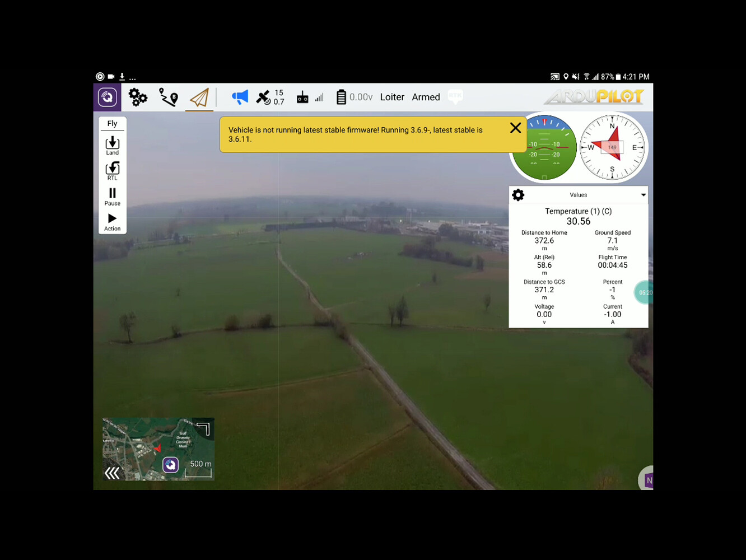
Task: Tap the screen recorder timer bubble
Action: (644, 292)
